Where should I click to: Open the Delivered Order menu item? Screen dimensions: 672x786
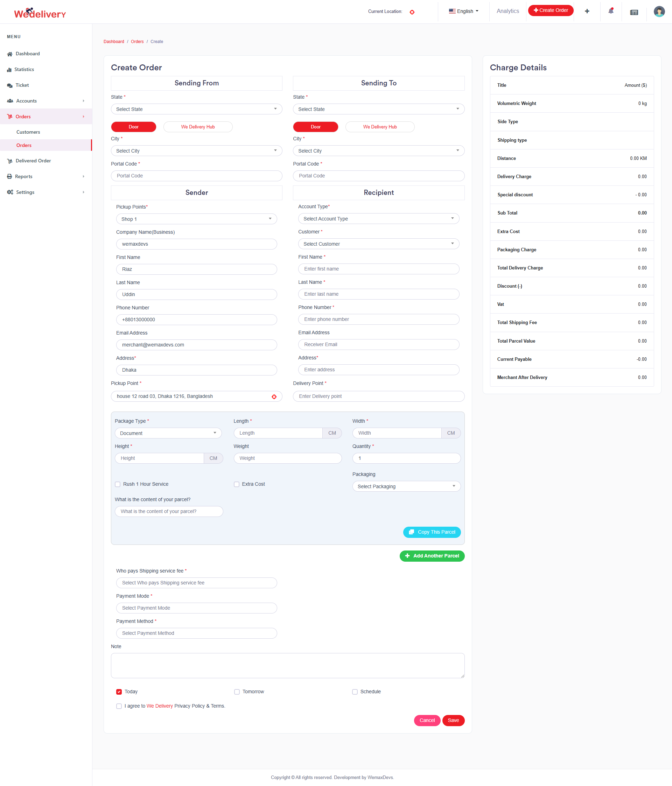pos(33,161)
